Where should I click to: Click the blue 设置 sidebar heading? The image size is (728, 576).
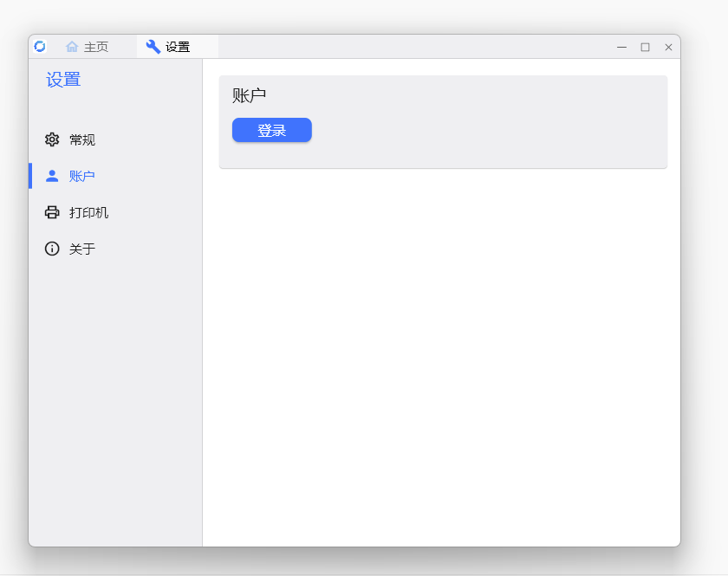tap(63, 80)
